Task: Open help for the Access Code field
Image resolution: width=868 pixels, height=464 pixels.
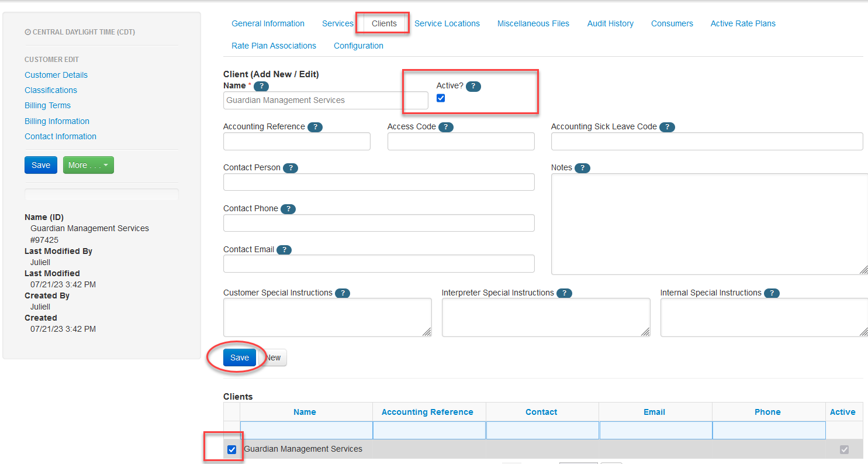Action: tap(446, 127)
